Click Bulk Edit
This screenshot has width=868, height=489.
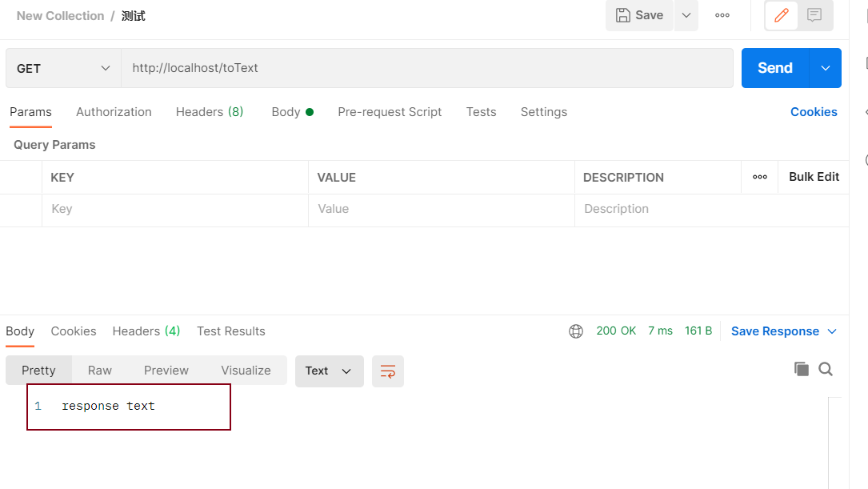[x=814, y=177]
